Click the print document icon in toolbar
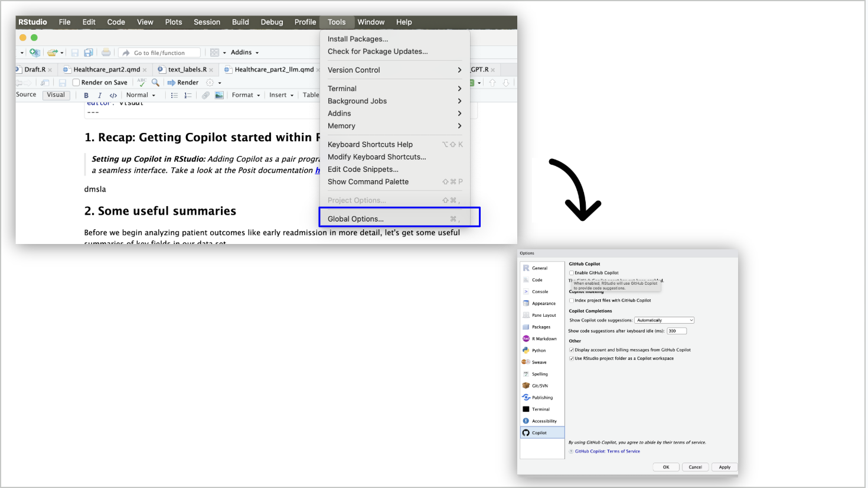Image resolution: width=868 pixels, height=488 pixels. click(x=106, y=53)
